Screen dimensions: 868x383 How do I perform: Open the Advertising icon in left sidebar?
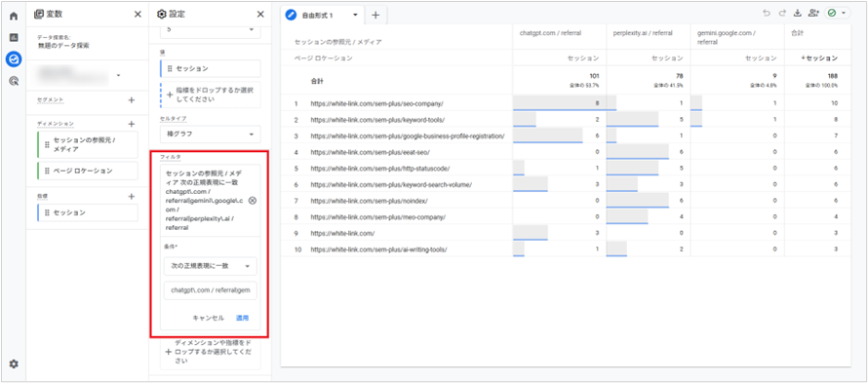[14, 81]
